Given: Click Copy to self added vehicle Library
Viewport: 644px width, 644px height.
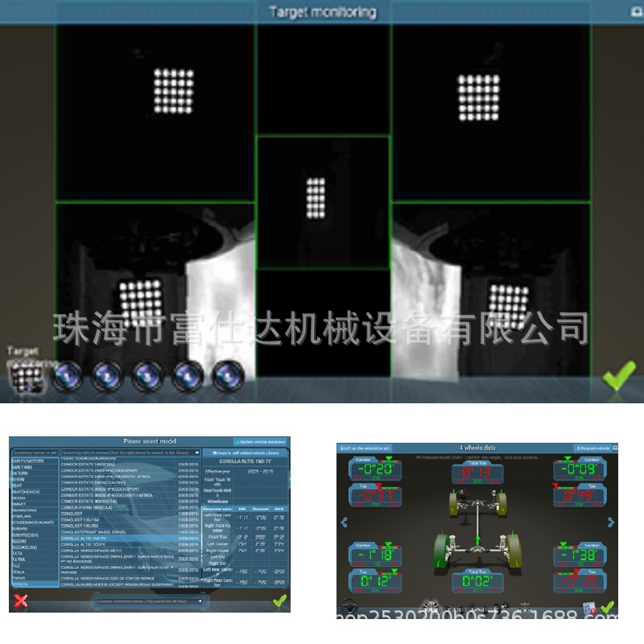Looking at the screenshot, I should coord(246,452).
